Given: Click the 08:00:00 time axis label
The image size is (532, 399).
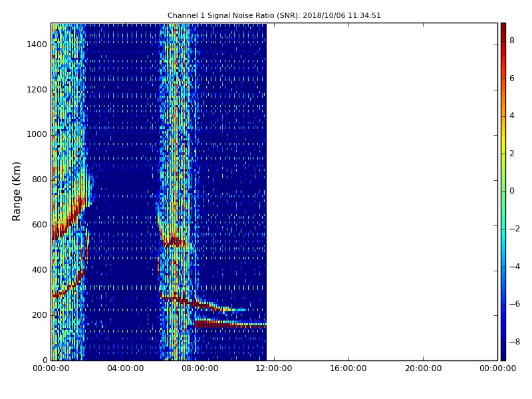Looking at the screenshot, I should pyautogui.click(x=200, y=368).
